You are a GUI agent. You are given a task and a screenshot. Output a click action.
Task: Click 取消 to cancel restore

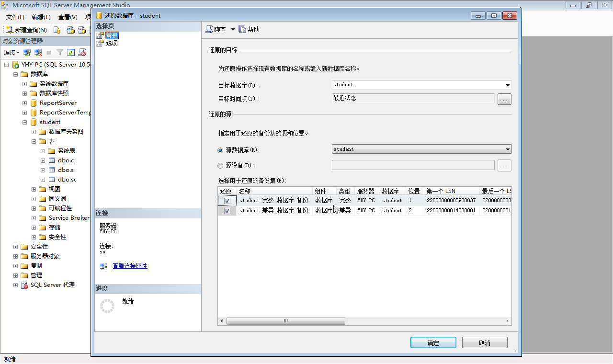pyautogui.click(x=485, y=343)
